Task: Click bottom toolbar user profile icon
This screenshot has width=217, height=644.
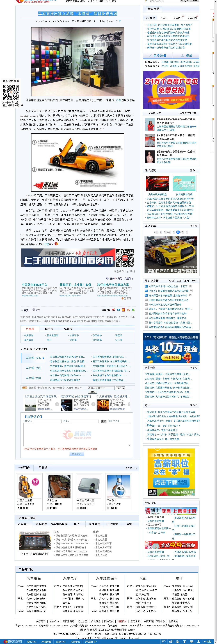Action: pos(198,641)
